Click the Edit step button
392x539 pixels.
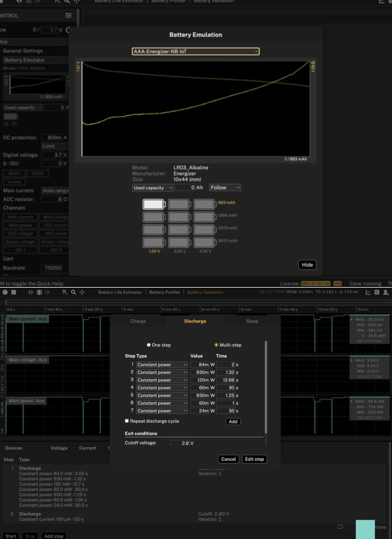[x=254, y=459]
